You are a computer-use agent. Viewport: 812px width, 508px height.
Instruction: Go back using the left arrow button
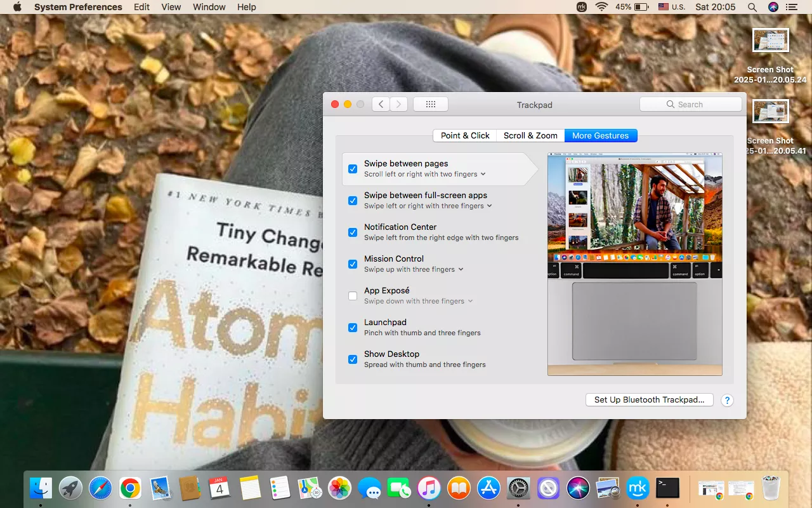tap(381, 105)
